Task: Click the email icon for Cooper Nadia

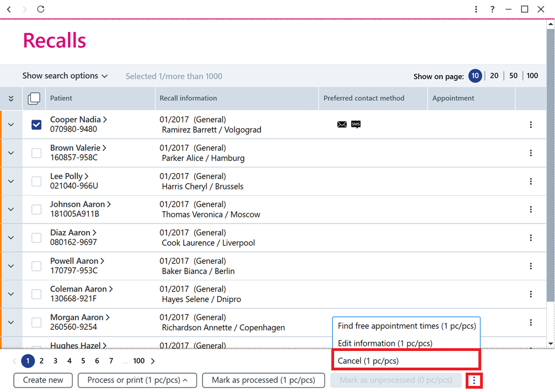Action: click(x=342, y=124)
